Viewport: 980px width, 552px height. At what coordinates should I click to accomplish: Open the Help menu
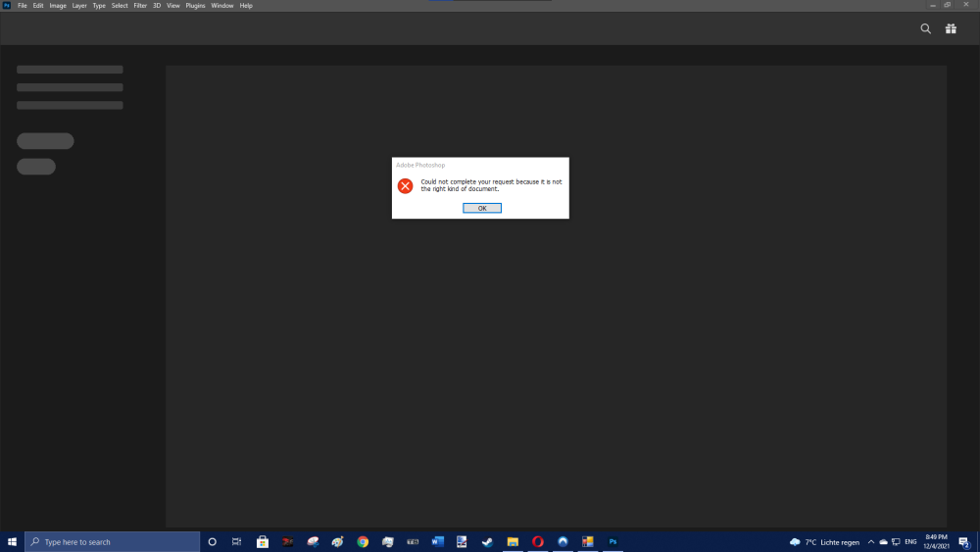coord(246,6)
